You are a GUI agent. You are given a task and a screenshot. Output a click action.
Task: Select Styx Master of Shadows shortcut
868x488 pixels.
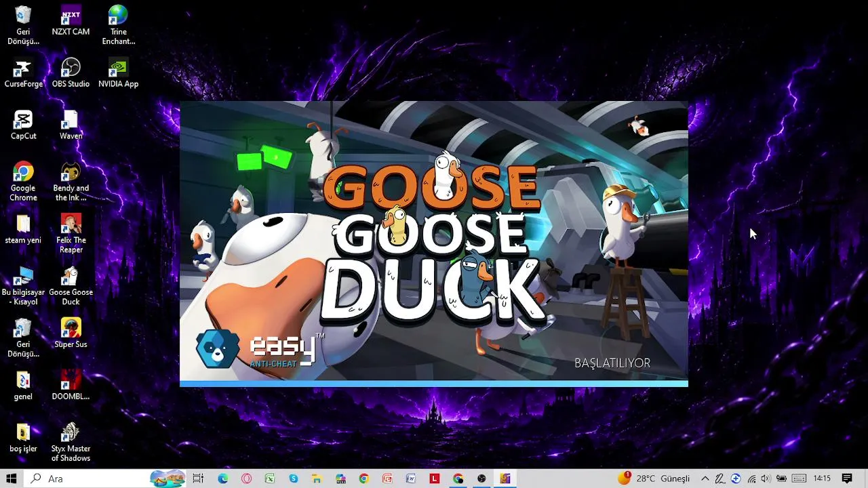pyautogui.click(x=71, y=443)
